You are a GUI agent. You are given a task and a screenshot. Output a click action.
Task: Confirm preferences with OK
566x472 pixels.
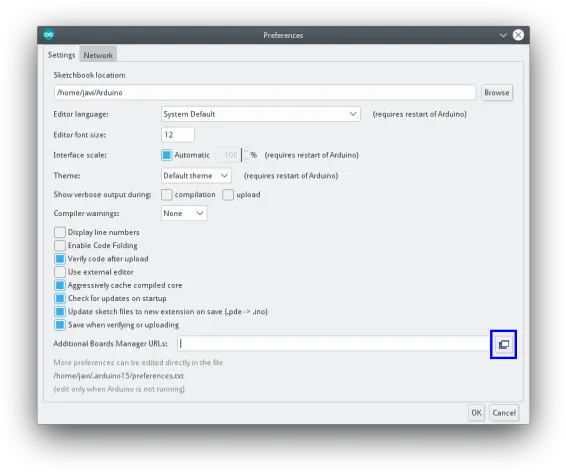point(476,413)
